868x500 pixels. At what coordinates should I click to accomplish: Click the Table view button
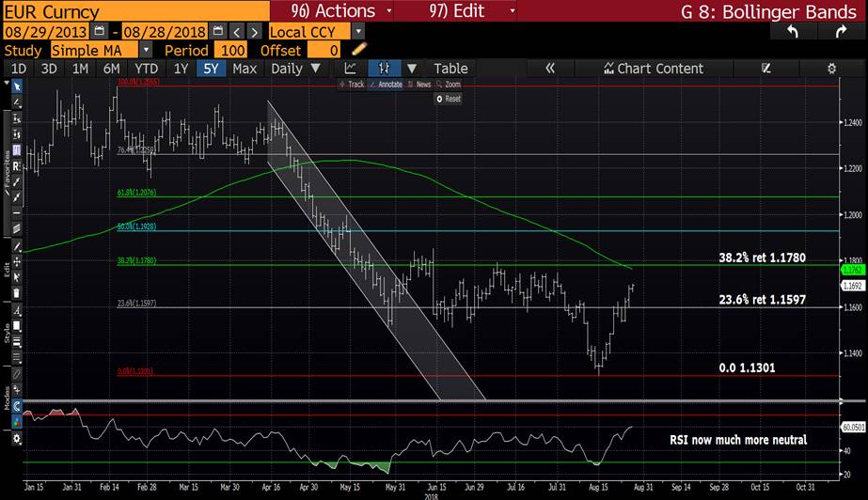point(450,69)
